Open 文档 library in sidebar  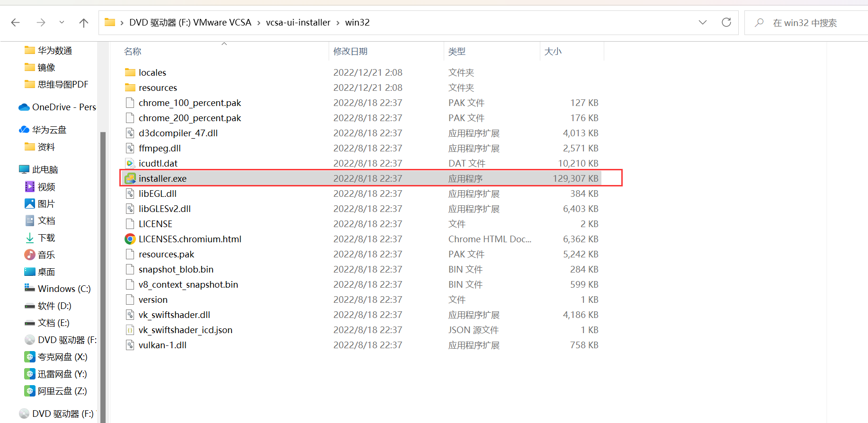tap(46, 220)
